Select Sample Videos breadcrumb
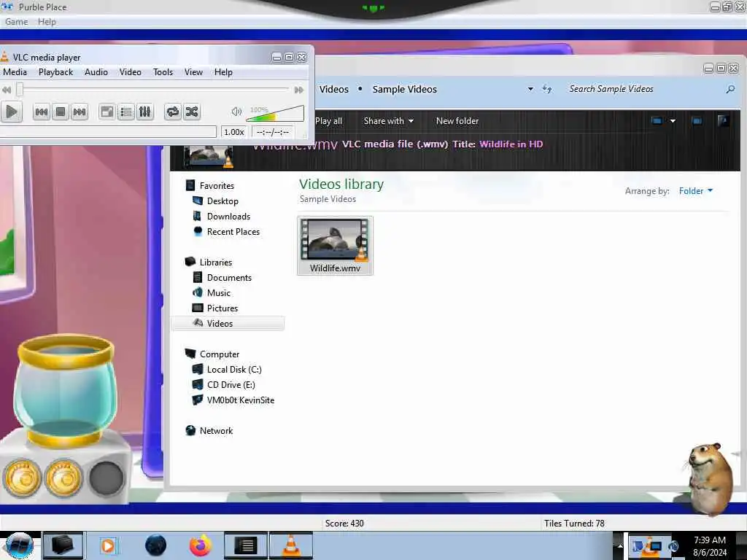This screenshot has height=560, width=747. click(x=404, y=89)
